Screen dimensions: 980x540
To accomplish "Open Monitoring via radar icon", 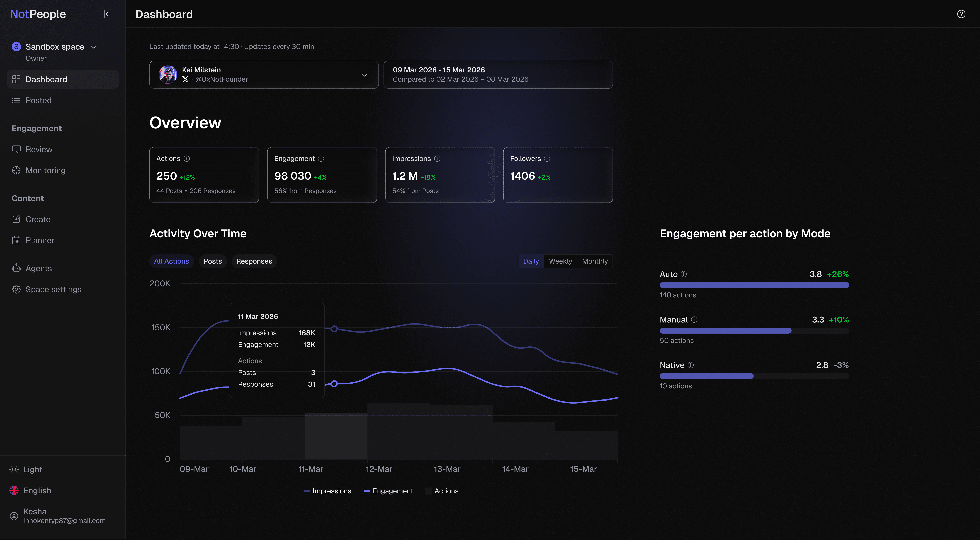I will [x=16, y=170].
